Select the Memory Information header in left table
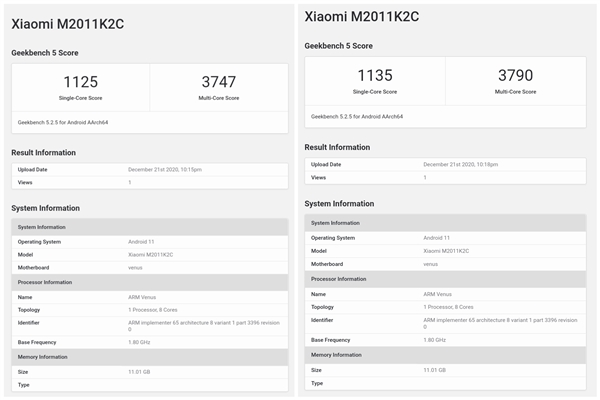 41,356
